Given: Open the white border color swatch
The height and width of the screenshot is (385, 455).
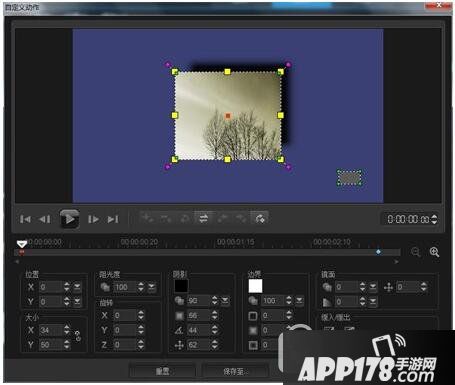Looking at the screenshot, I should 255,286.
